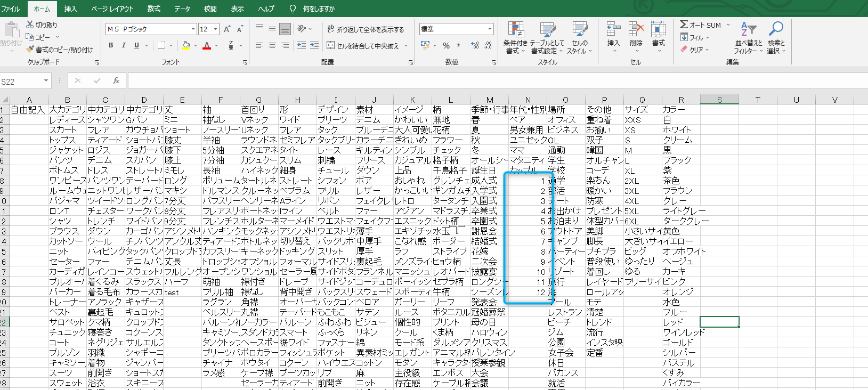Click the Increase Indent icon

click(x=314, y=46)
